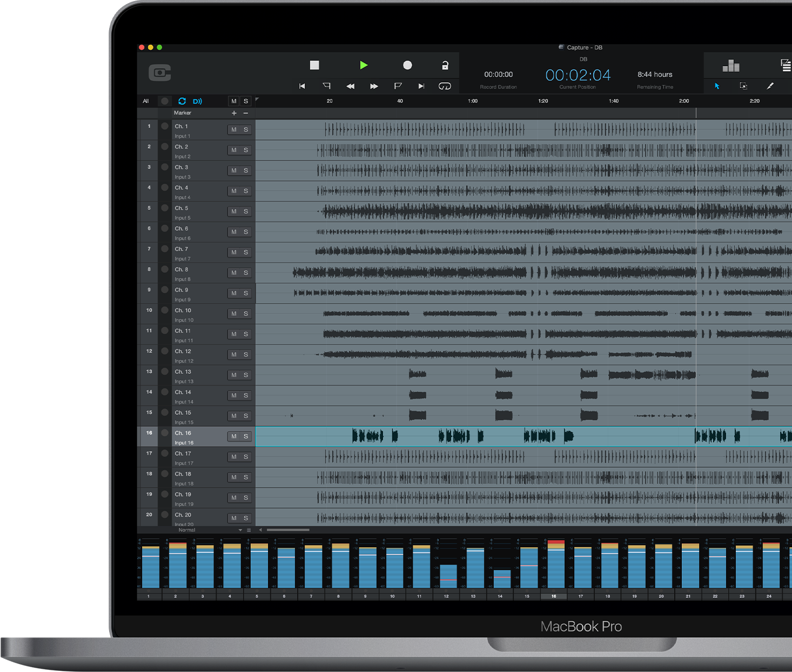Go to end with skip-forward icon

[x=421, y=86]
